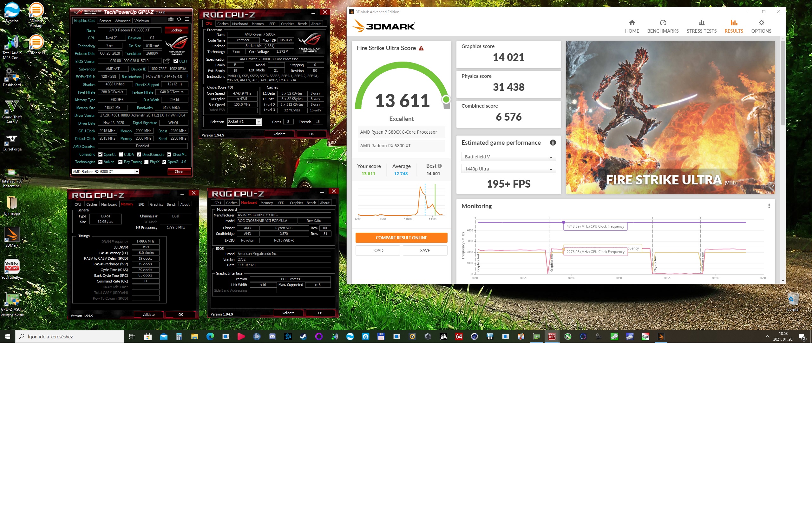Open the GPU-Z hamburger menu

click(187, 19)
